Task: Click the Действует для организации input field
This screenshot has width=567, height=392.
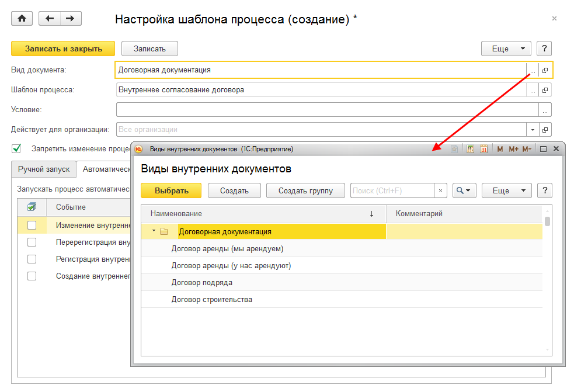Action: (321, 130)
